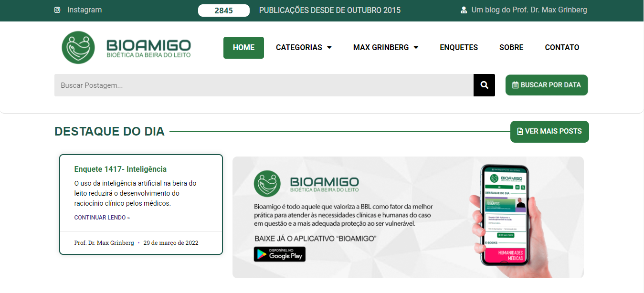
Task: Open the CONTATO page
Action: pyautogui.click(x=562, y=48)
